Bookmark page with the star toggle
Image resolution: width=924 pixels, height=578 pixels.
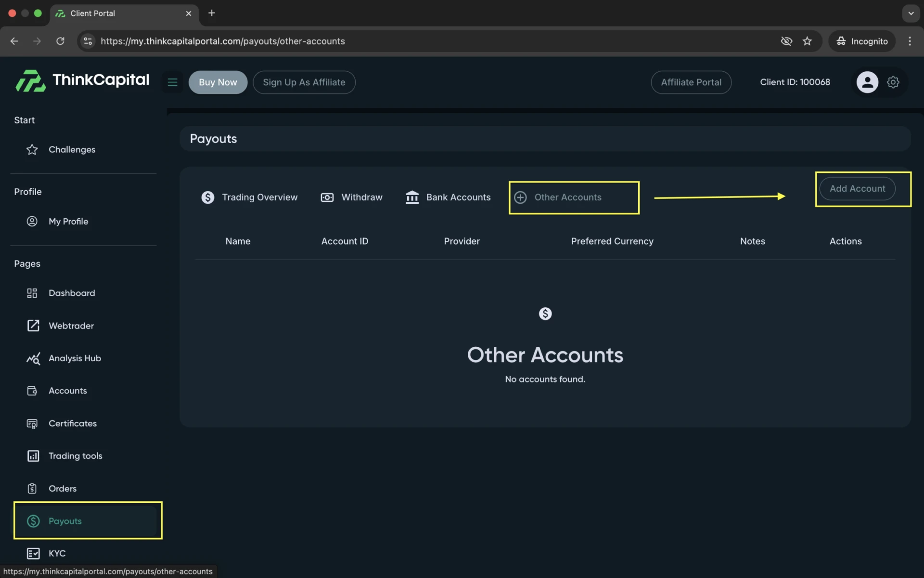(x=807, y=41)
